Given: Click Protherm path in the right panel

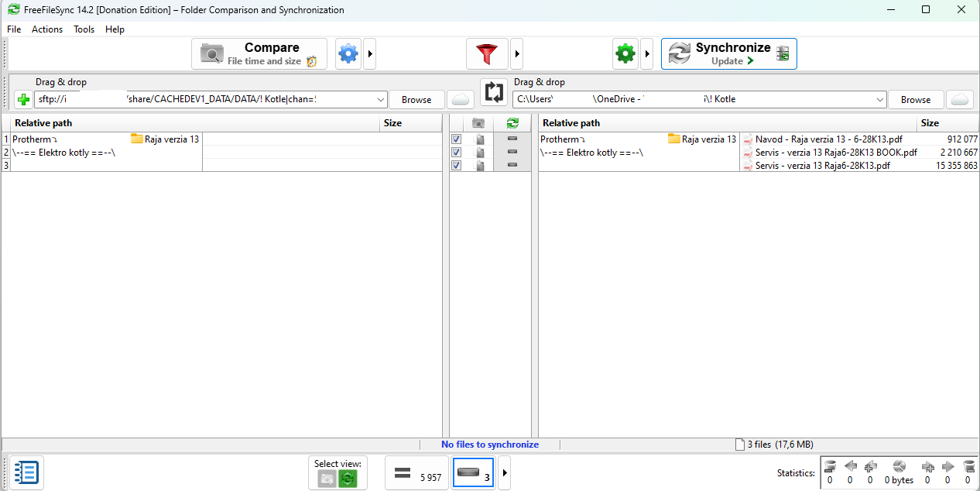Looking at the screenshot, I should 563,139.
